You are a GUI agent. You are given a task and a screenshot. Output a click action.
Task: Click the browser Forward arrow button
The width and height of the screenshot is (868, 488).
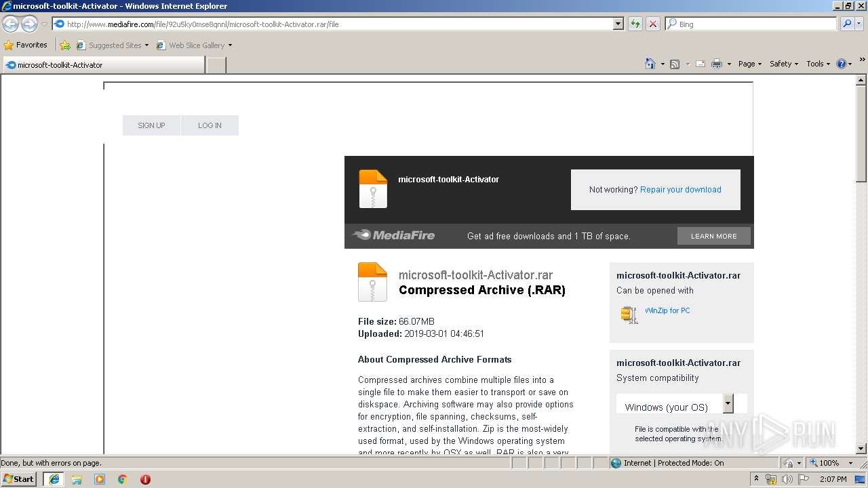29,24
